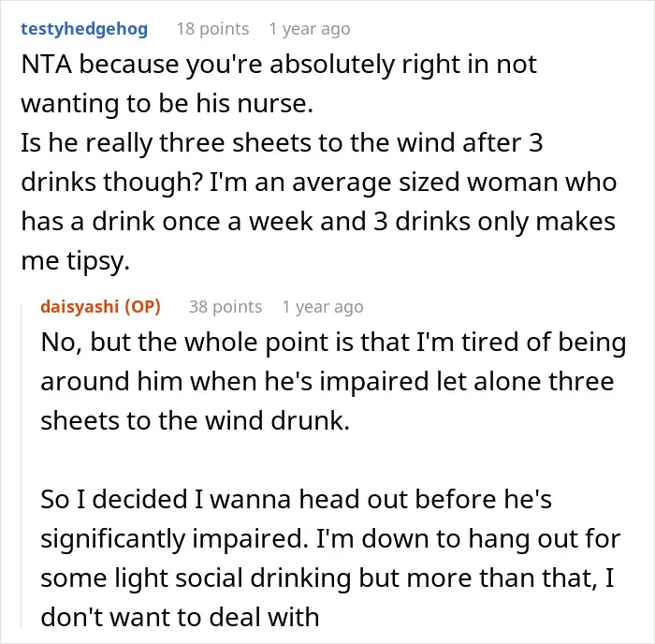Click the line starting 'some light social drinking'
Image resolution: width=655 pixels, height=644 pixels.
point(327,578)
